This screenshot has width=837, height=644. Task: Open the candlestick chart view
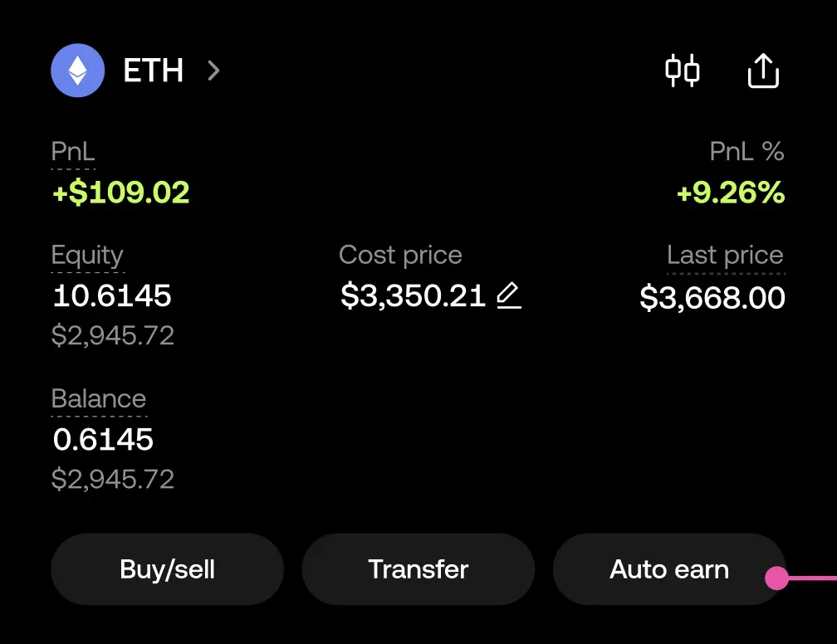click(683, 71)
